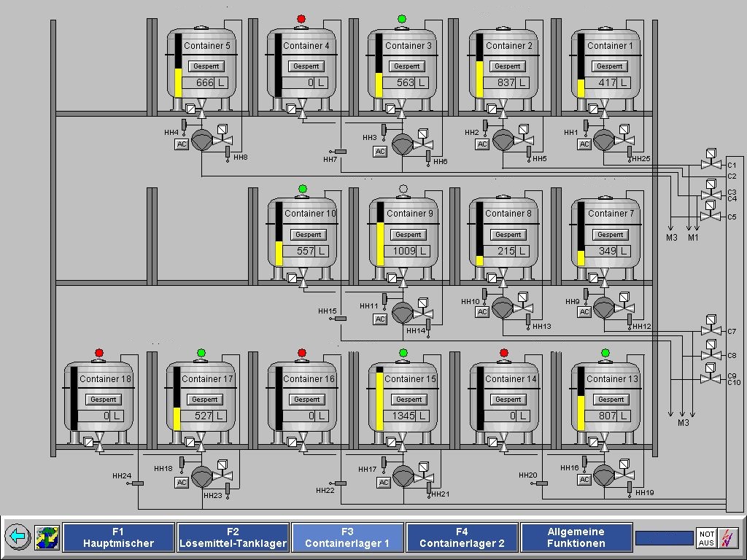Switch to the F1 Hauptmischer tab
Image resolution: width=747 pixels, height=560 pixels.
pos(119,538)
